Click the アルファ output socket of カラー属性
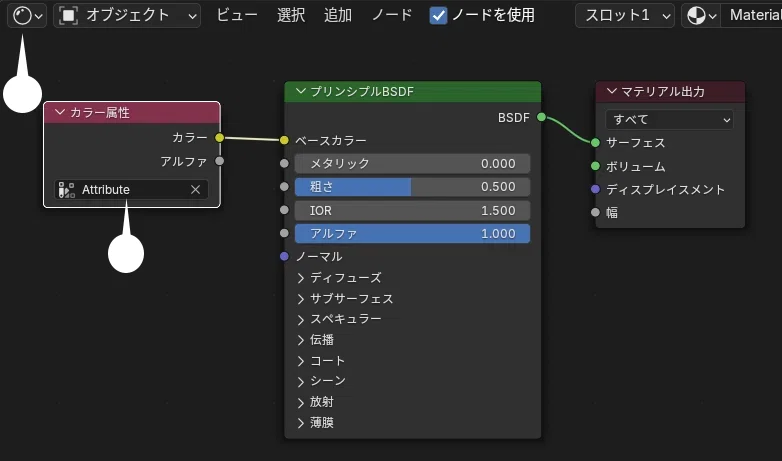Viewport: 782px width, 461px height. [x=219, y=161]
